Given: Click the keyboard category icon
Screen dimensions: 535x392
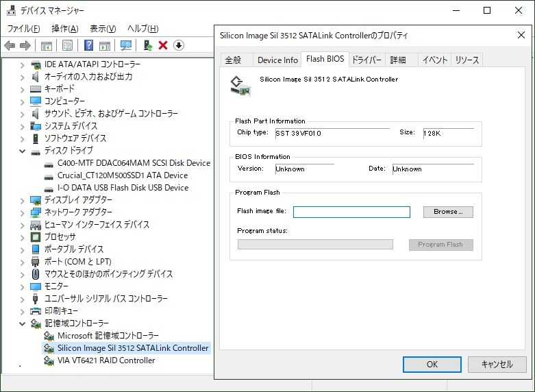Looking at the screenshot, I should (36, 89).
